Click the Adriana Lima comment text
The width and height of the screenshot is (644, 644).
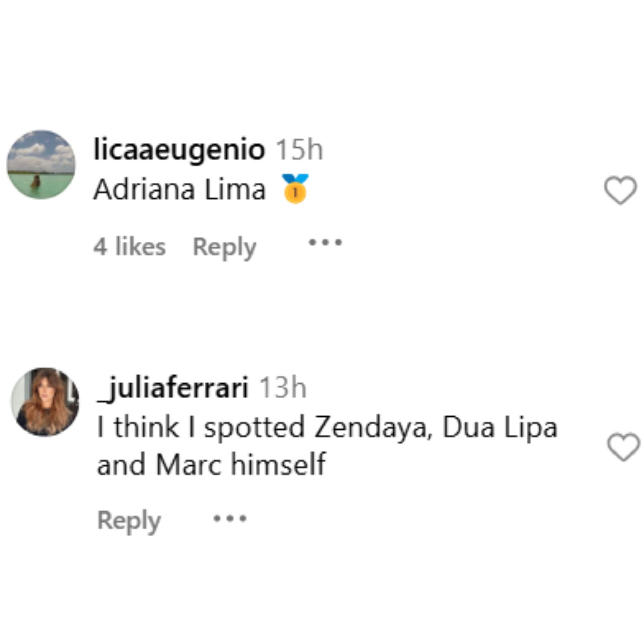coord(179,190)
